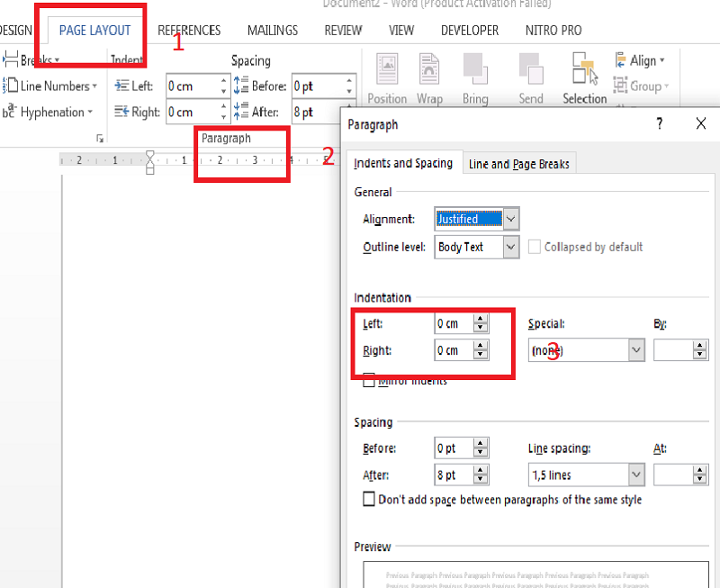Click the dialog Indentation Left field

462,323
